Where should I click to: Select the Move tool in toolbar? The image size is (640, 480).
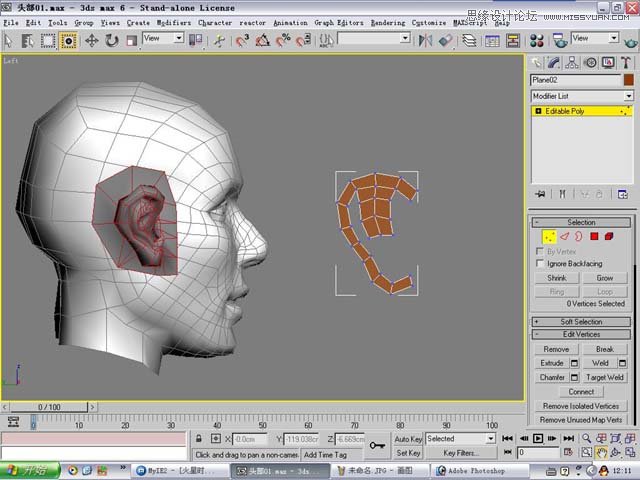[x=91, y=41]
